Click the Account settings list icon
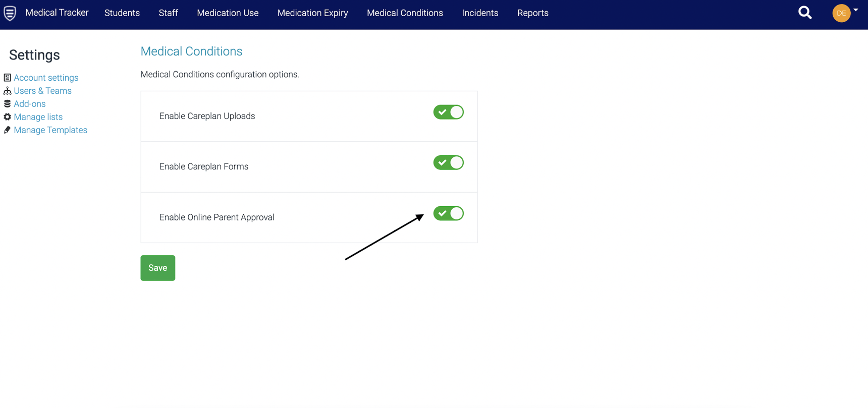This screenshot has width=868, height=408. coord(7,78)
